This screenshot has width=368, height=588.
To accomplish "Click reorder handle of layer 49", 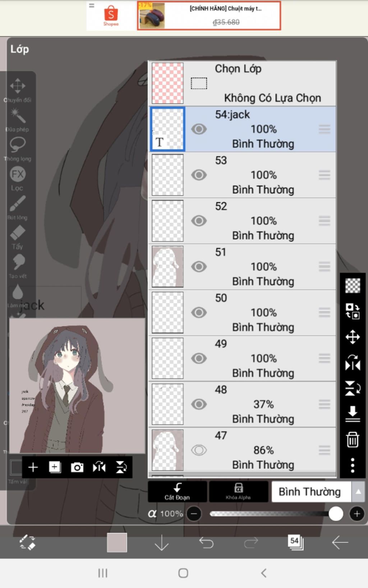I will tap(324, 358).
